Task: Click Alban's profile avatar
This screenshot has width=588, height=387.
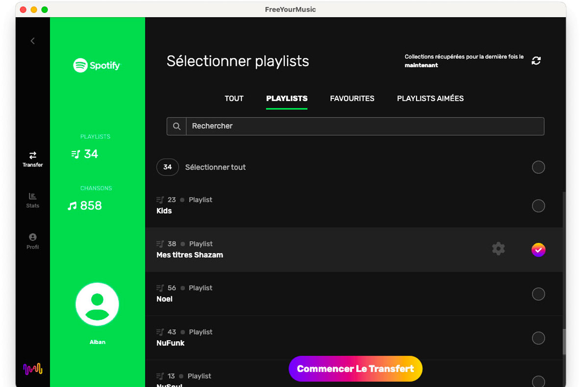Action: point(97,304)
